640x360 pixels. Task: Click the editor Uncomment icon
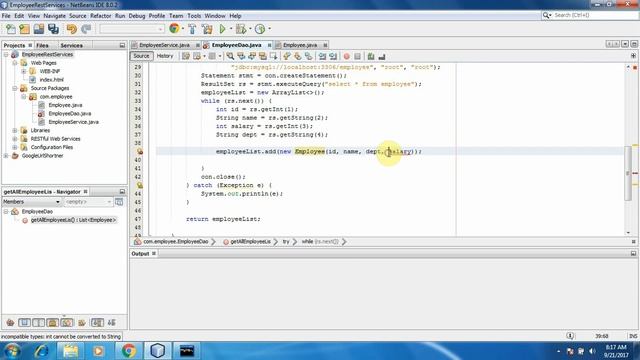[382, 56]
